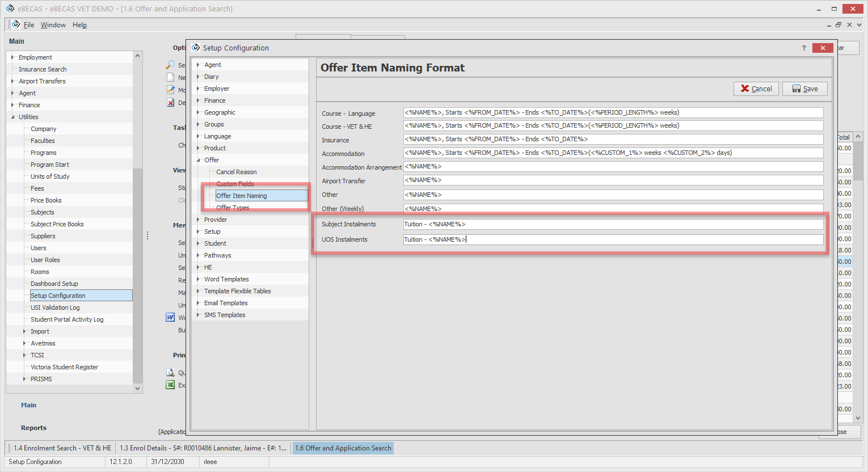Expand the Agent node in Setup Configuration tree

click(198, 65)
